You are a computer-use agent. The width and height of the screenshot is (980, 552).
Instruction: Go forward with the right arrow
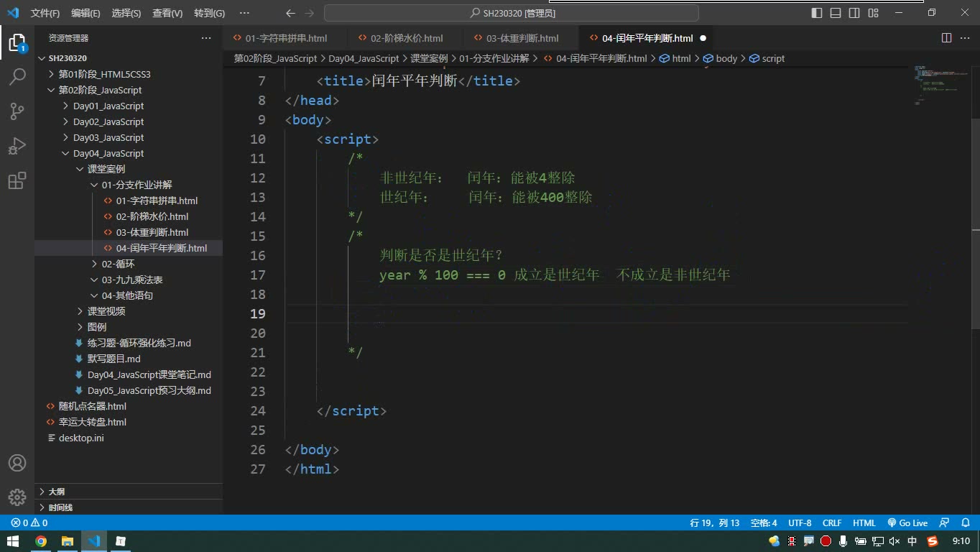310,13
